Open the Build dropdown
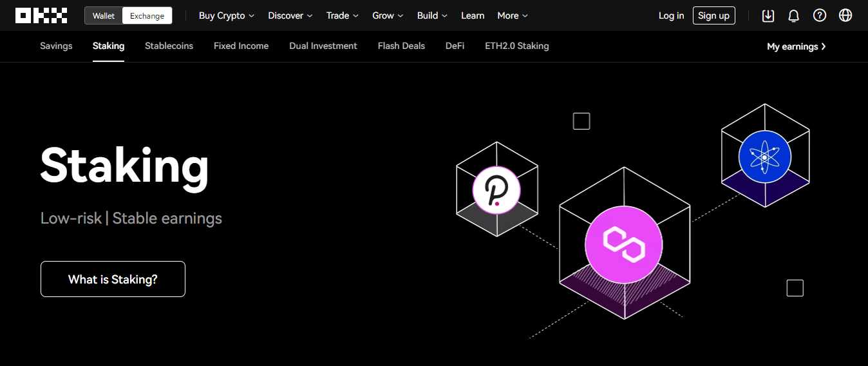 pyautogui.click(x=433, y=15)
